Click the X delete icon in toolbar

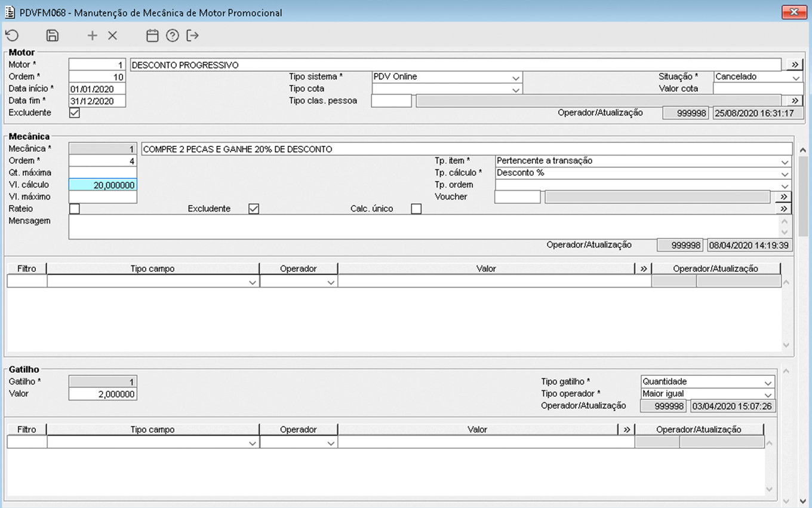click(112, 36)
